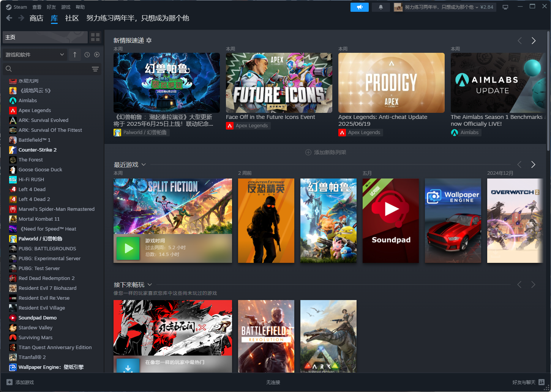Expand 接下来畅玩 shelf dropdown
551x392 pixels.
[x=150, y=285]
